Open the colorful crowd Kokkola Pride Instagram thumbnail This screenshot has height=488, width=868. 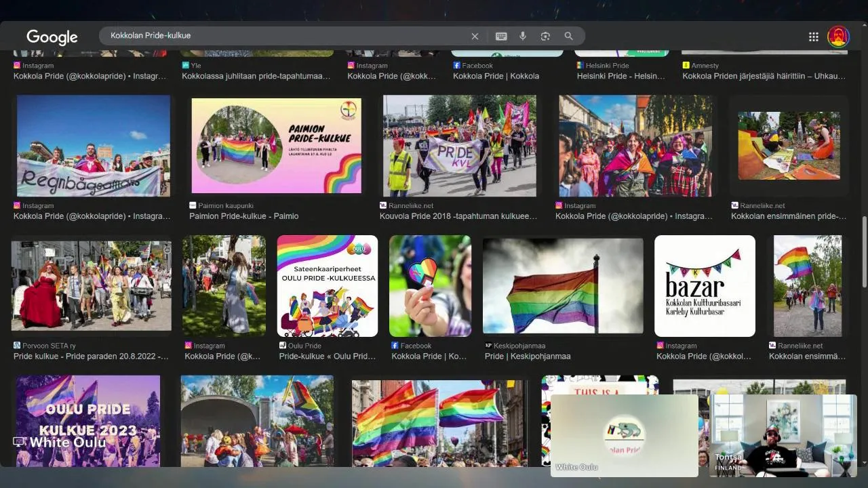coord(635,146)
